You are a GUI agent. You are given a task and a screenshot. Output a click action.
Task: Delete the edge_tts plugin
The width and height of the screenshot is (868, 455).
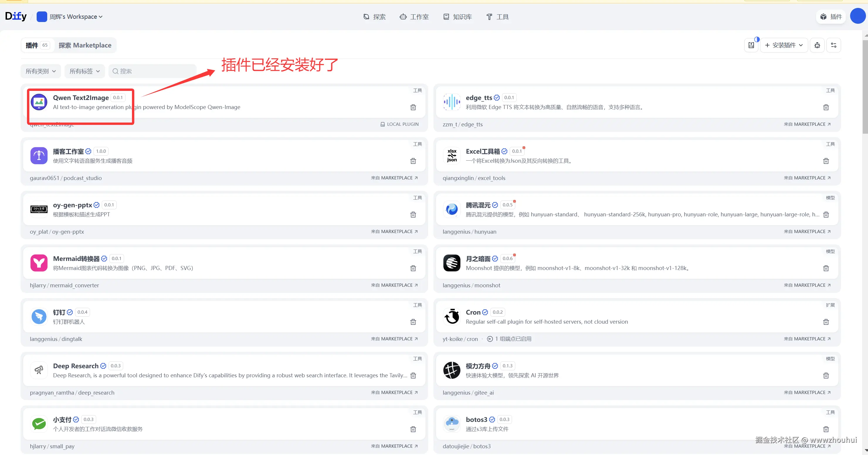tap(826, 107)
